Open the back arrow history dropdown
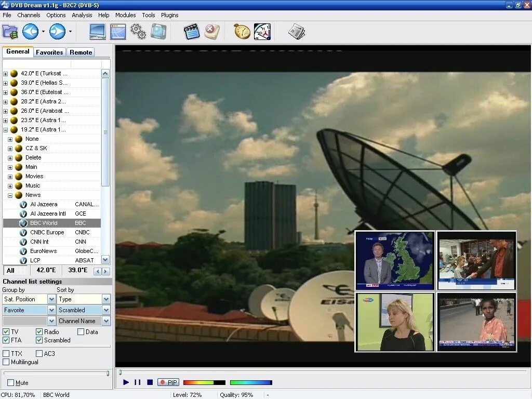 (44, 32)
